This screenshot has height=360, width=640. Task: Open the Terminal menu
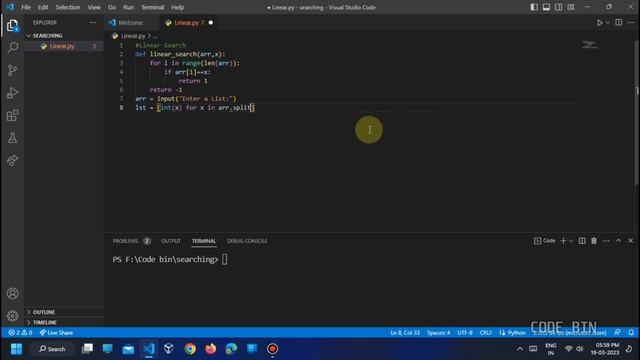pos(153,7)
